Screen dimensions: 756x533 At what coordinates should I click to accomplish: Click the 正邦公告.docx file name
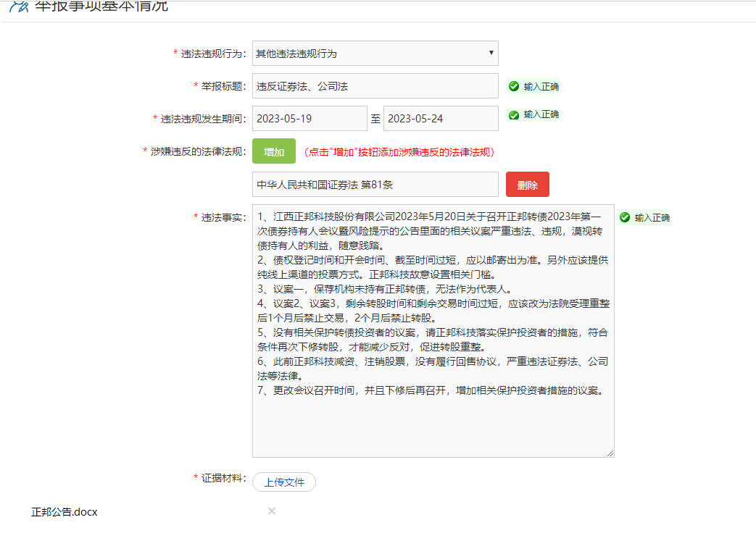coord(65,512)
